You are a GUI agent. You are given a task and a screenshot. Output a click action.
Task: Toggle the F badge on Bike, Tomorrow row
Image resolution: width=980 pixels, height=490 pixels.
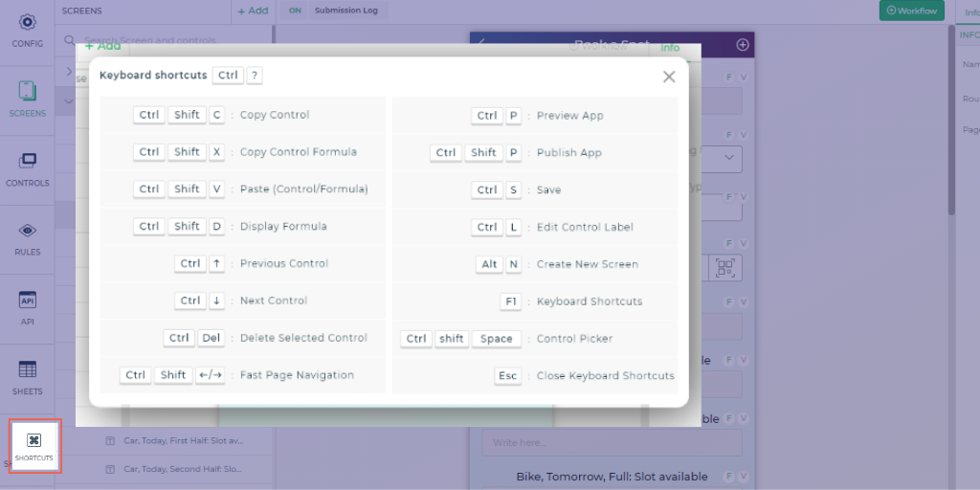pyautogui.click(x=728, y=477)
